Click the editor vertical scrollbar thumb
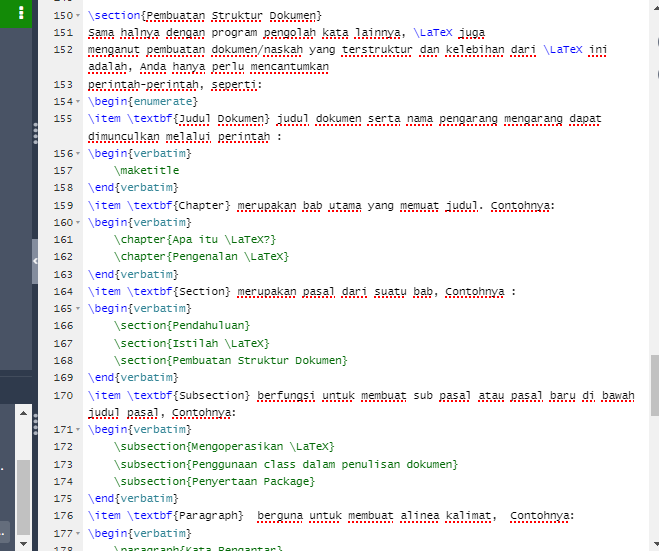Viewport: 659px width, 551px height. 654,385
